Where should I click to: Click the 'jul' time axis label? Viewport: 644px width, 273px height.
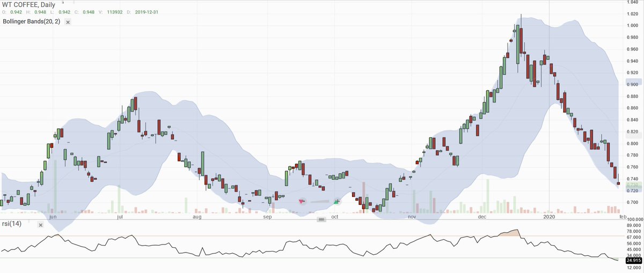120,217
